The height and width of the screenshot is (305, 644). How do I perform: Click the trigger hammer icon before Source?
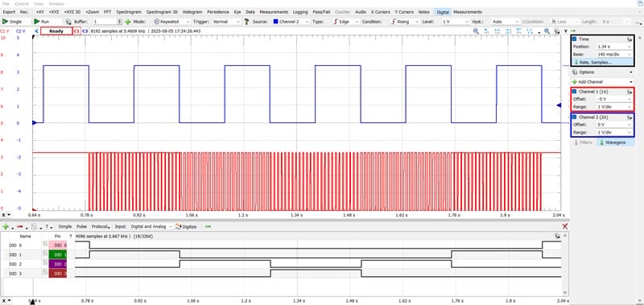pyautogui.click(x=246, y=22)
